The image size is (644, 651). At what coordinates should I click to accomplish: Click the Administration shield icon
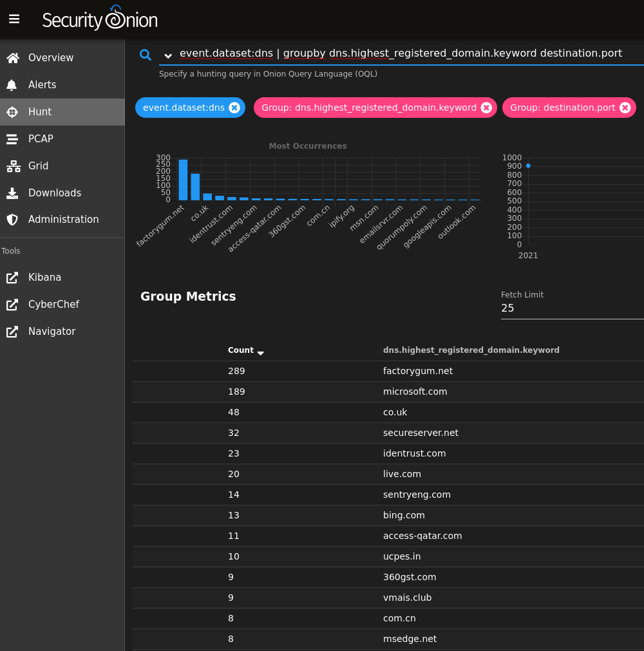[x=12, y=219]
